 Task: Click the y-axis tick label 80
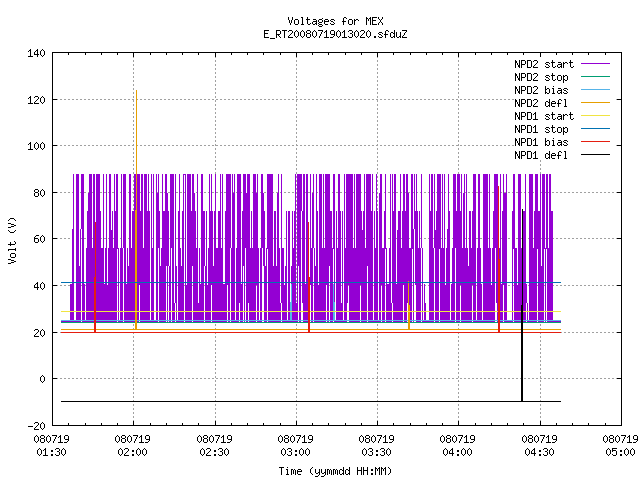click(39, 193)
